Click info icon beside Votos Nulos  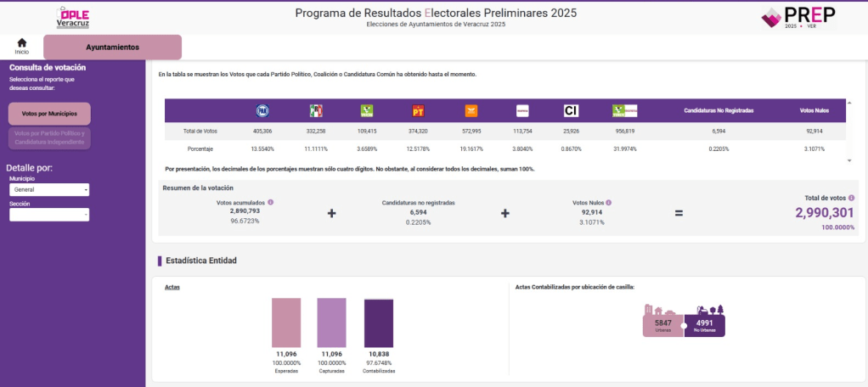(609, 203)
